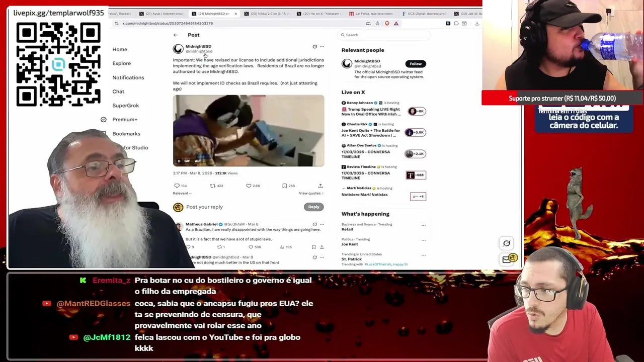Repost Matheus Gabriel's reply
The width and height of the screenshot is (644, 362).
pos(220,247)
